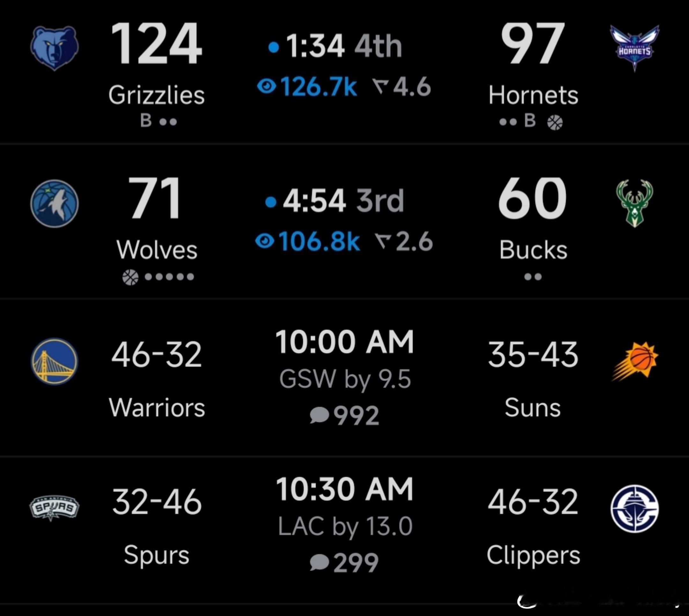Tap the Warriors bridge logo

55,361
